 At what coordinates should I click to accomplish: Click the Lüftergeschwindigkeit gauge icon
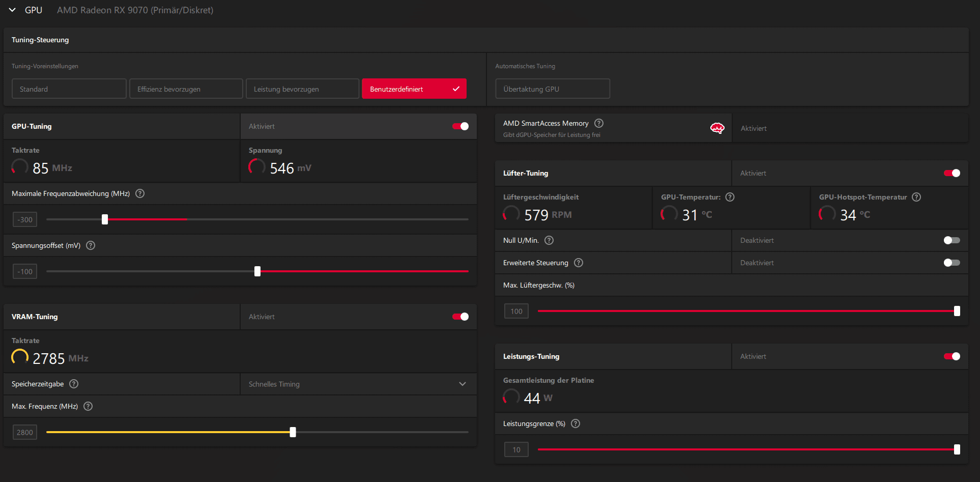pyautogui.click(x=511, y=213)
